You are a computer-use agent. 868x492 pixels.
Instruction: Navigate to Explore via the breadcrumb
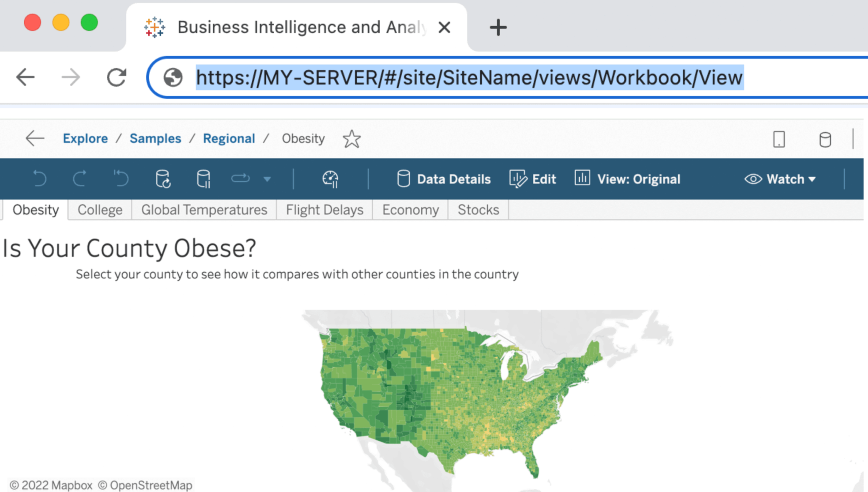coord(85,138)
